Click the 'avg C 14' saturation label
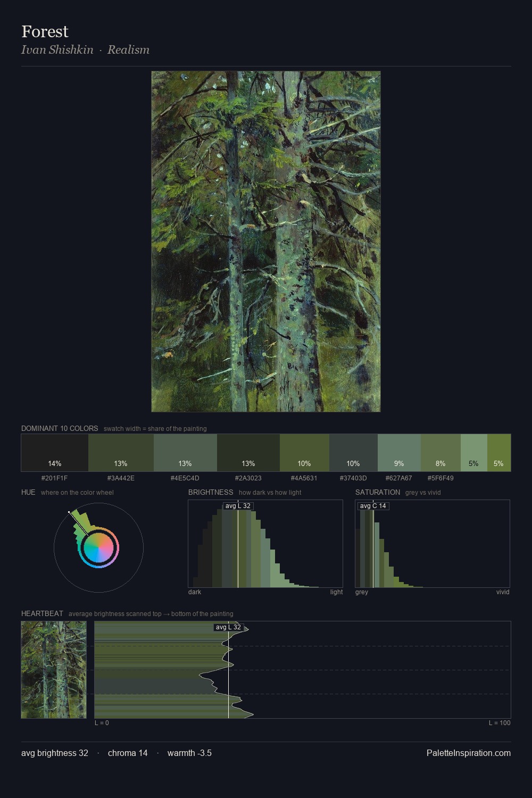 tap(373, 506)
